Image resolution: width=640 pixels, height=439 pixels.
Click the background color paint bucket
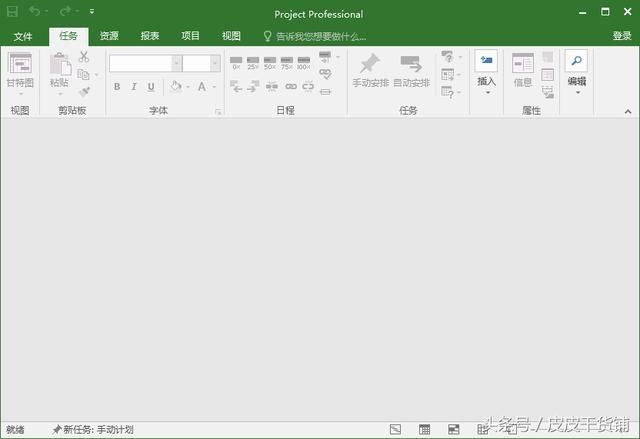176,86
